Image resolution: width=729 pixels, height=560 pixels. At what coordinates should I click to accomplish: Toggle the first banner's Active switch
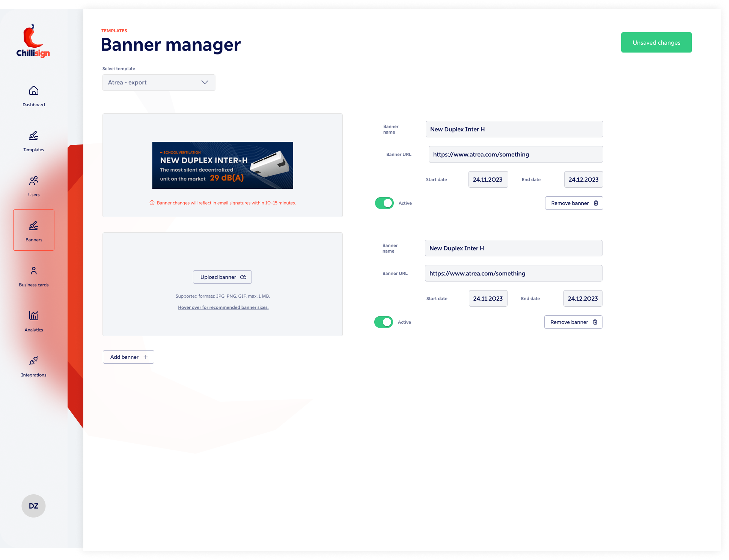pos(384,203)
